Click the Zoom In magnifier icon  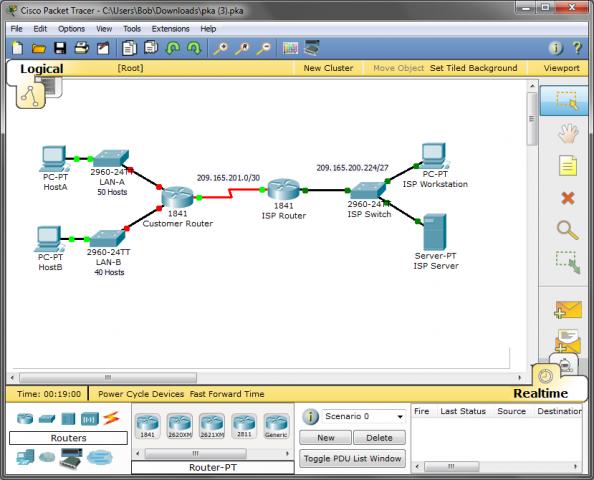(x=220, y=48)
